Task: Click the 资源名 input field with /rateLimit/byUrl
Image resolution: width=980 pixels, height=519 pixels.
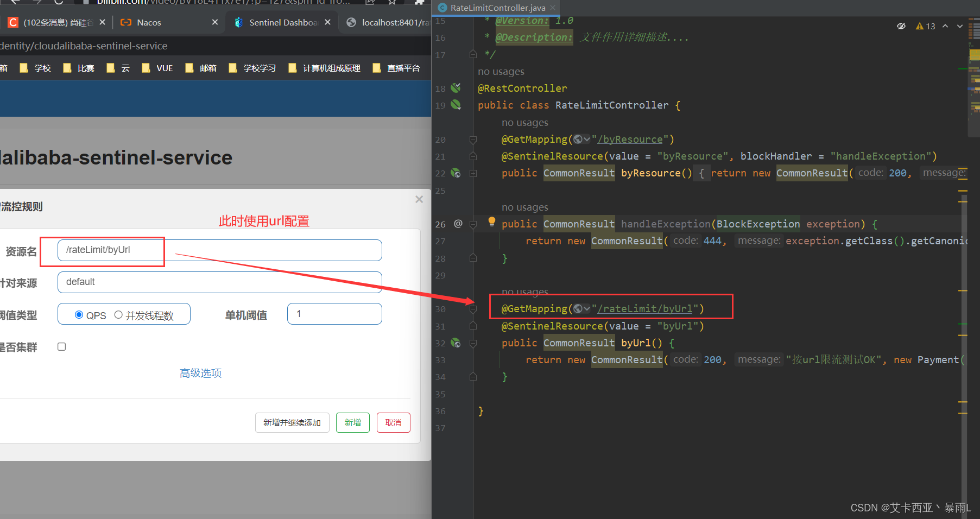Action: click(220, 250)
